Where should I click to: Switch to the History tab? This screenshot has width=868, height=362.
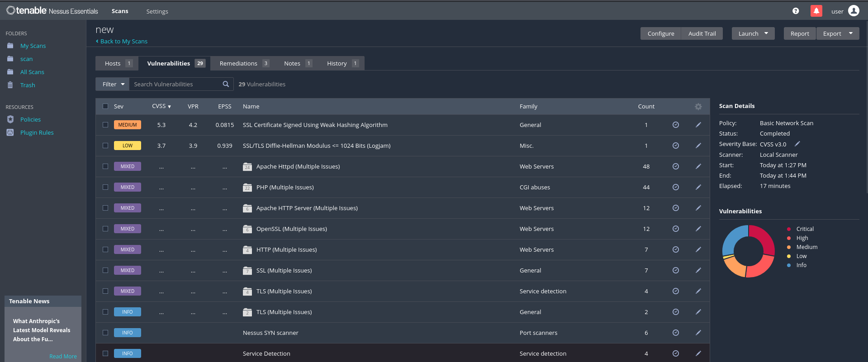pos(342,63)
